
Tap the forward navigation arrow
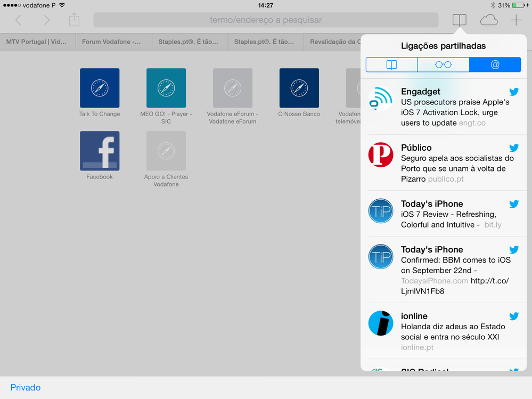pyautogui.click(x=46, y=20)
